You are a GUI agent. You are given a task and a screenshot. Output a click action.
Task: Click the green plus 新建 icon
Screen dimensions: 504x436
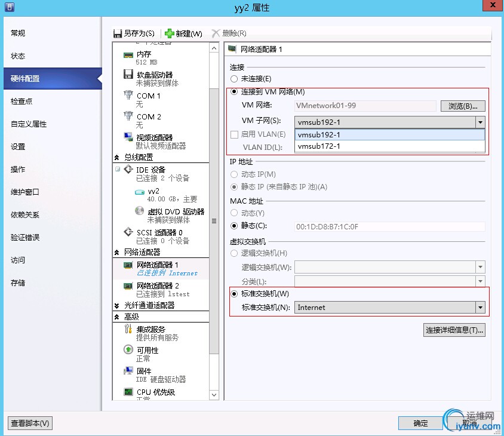(x=169, y=33)
